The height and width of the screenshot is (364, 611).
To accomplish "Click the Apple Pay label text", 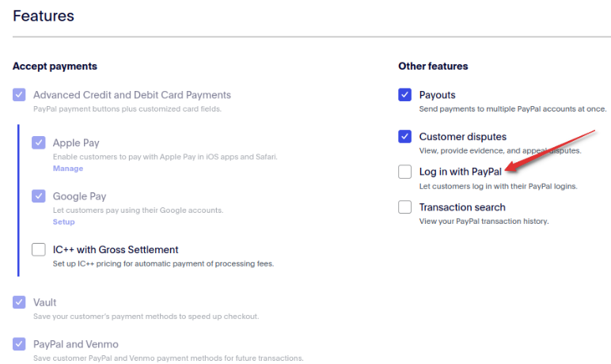I will pos(76,143).
